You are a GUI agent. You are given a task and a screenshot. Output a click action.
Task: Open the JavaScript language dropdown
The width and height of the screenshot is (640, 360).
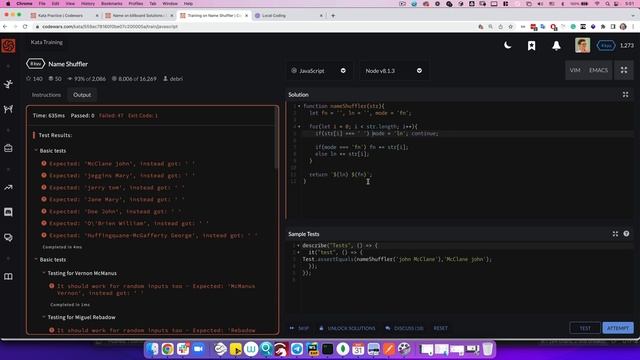click(x=319, y=71)
